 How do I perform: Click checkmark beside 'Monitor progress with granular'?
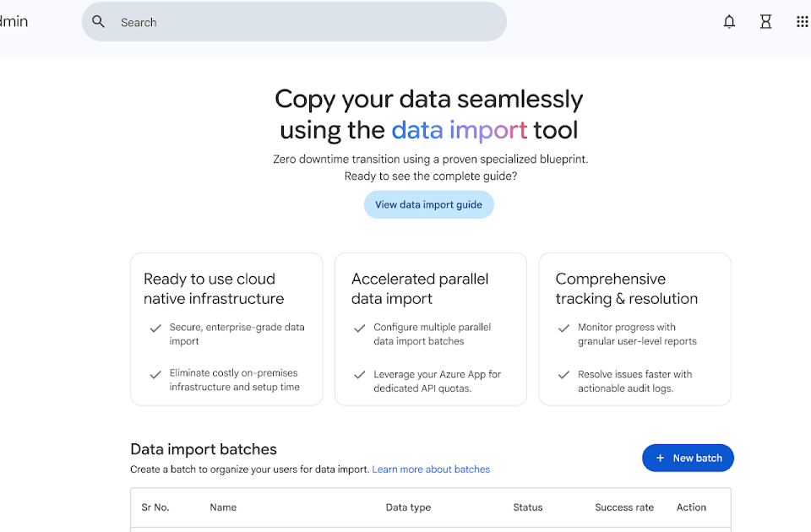pyautogui.click(x=563, y=328)
